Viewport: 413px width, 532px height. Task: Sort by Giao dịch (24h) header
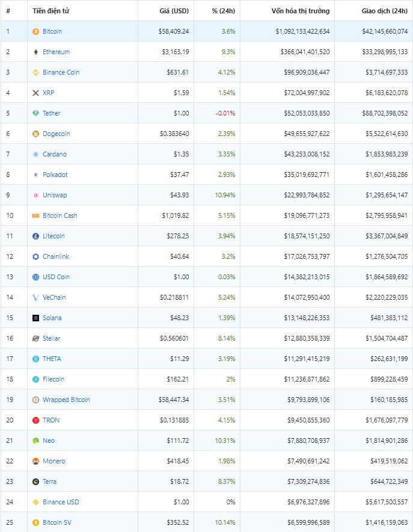tap(385, 11)
